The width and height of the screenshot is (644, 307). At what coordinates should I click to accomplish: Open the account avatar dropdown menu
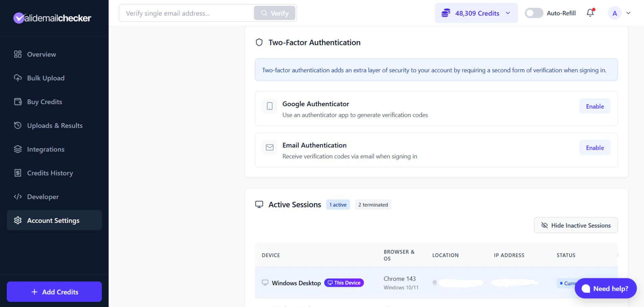point(620,13)
